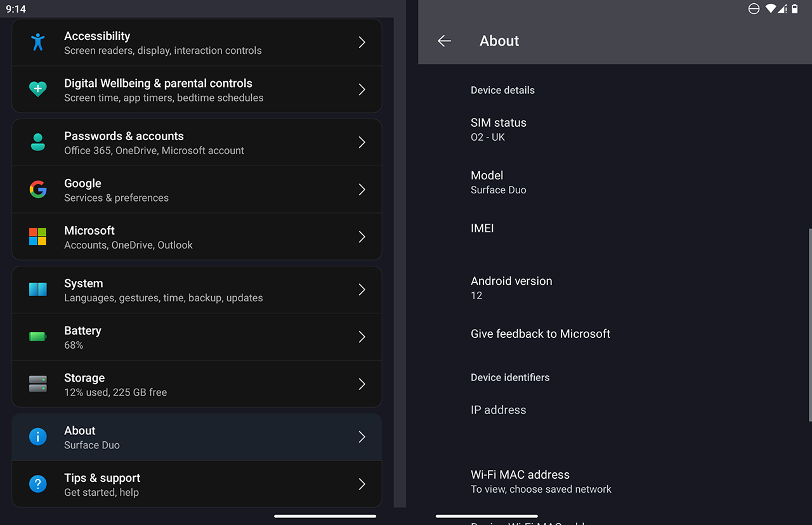Tap the Storage drive icon
812x525 pixels.
tap(38, 384)
